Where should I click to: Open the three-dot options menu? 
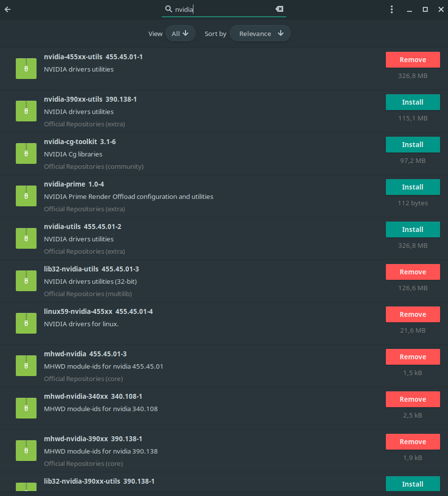392,9
